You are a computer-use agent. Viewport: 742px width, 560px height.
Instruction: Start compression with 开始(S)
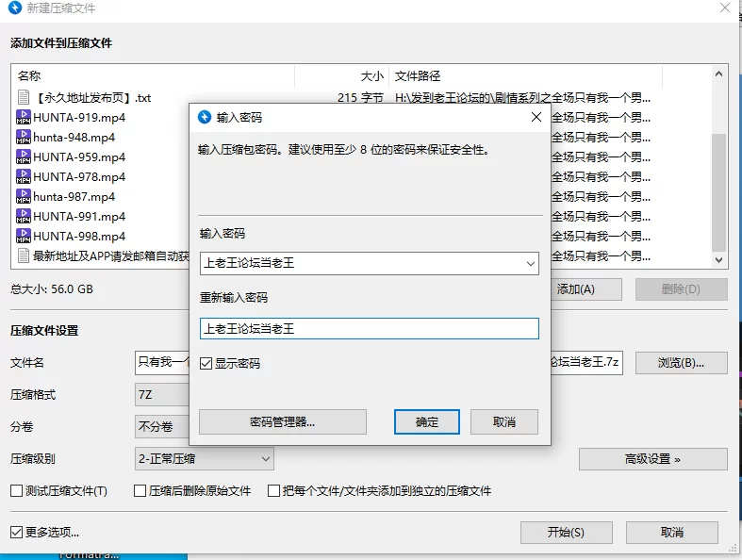click(566, 533)
